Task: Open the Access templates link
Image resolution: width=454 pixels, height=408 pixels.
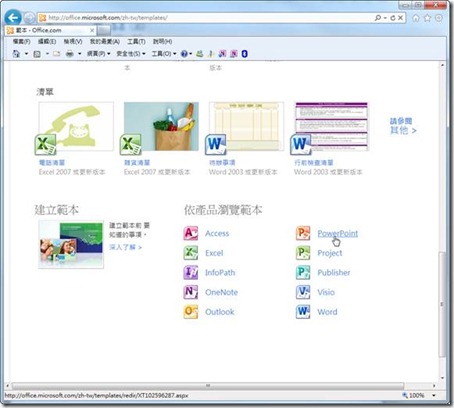Action: pos(217,233)
